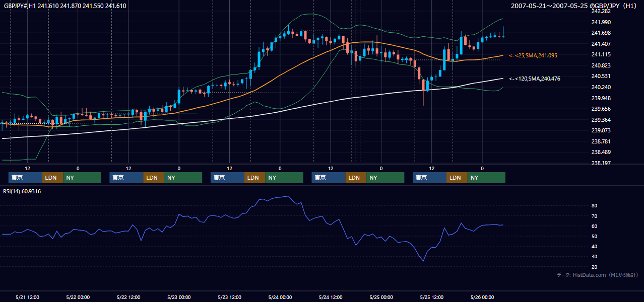Click the 5/23 00:00 date label

pos(179,297)
